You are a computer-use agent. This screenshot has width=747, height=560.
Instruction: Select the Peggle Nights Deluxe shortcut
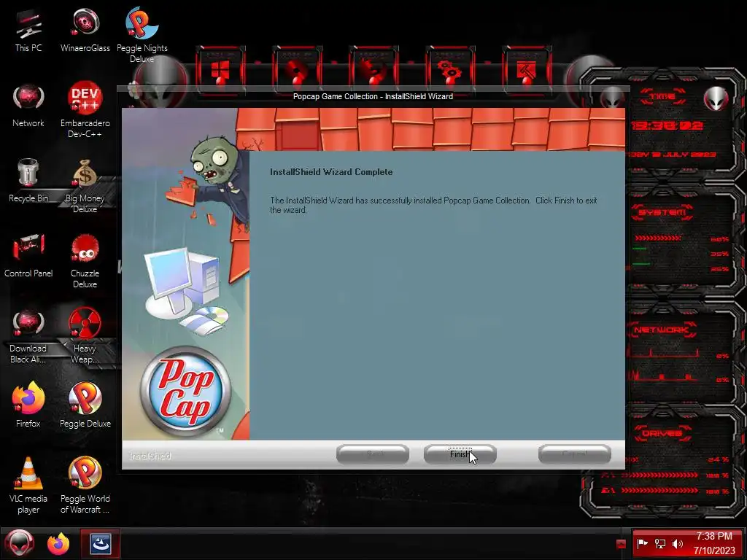point(142,36)
